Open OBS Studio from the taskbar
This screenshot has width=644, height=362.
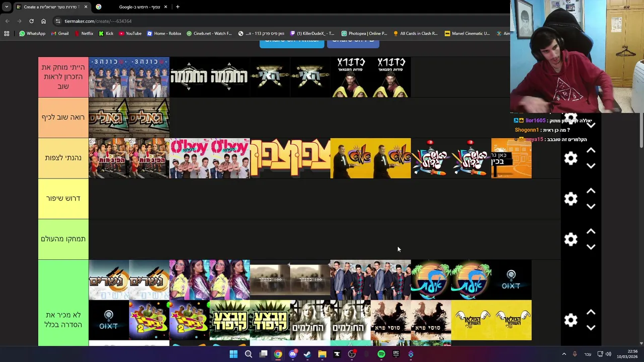click(x=352, y=354)
